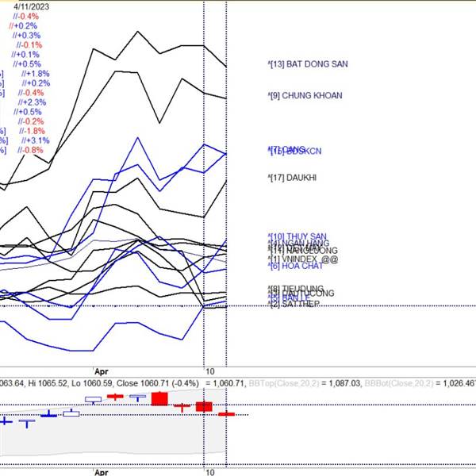Select the [1] VNINDEX_@@ series label
This screenshot has height=476, width=476.
point(303,259)
